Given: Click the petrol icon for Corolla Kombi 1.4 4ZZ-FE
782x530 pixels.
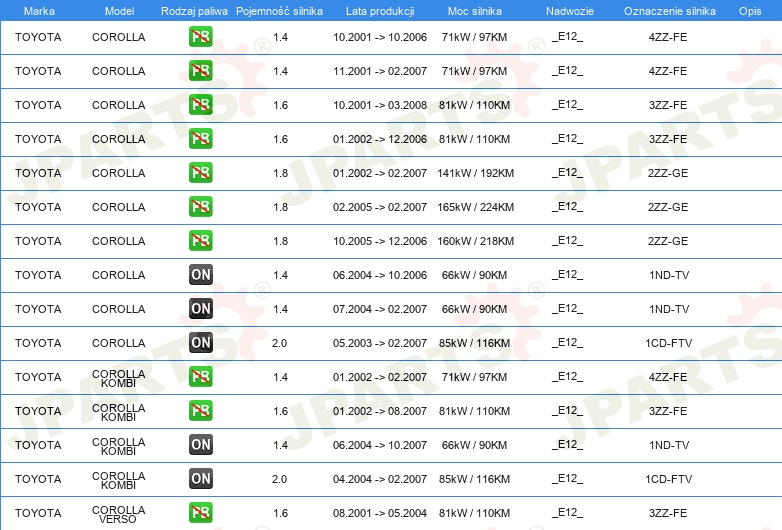Looking at the screenshot, I should [200, 376].
